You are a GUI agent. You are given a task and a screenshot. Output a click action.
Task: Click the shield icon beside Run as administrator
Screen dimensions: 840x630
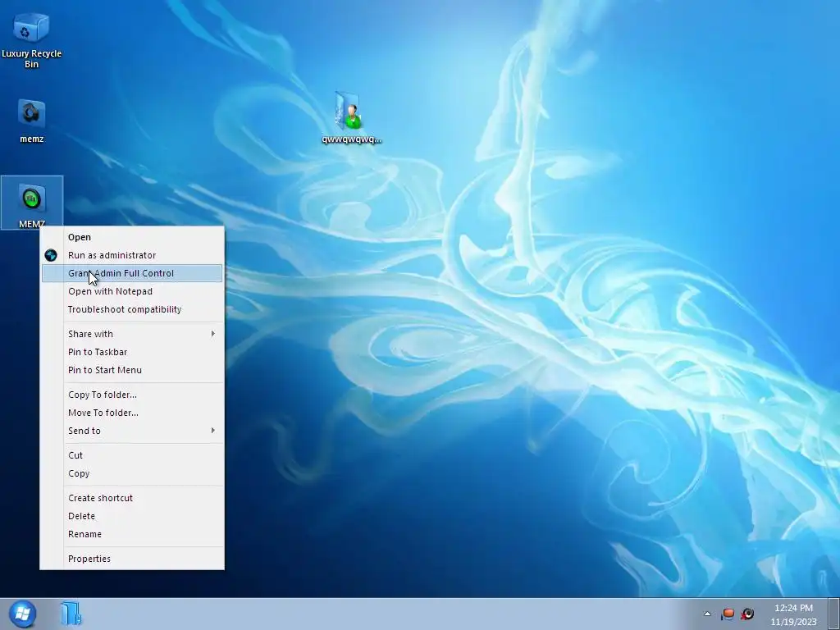(50, 256)
